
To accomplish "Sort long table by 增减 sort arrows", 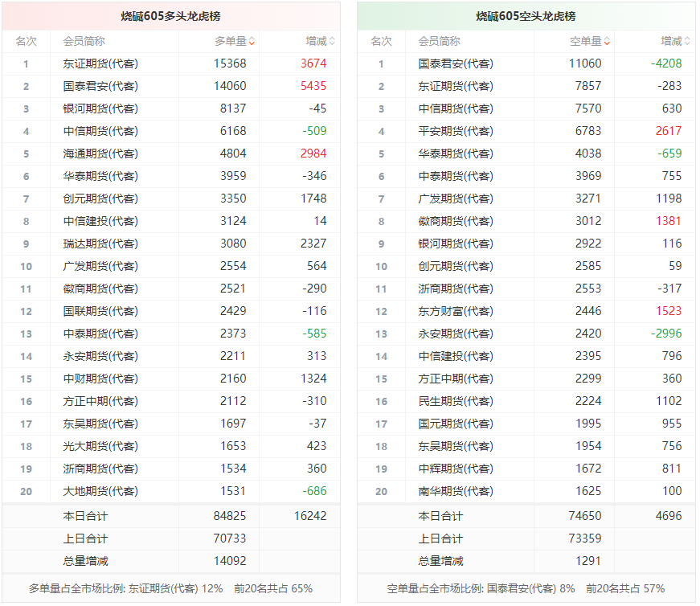I will tap(332, 42).
